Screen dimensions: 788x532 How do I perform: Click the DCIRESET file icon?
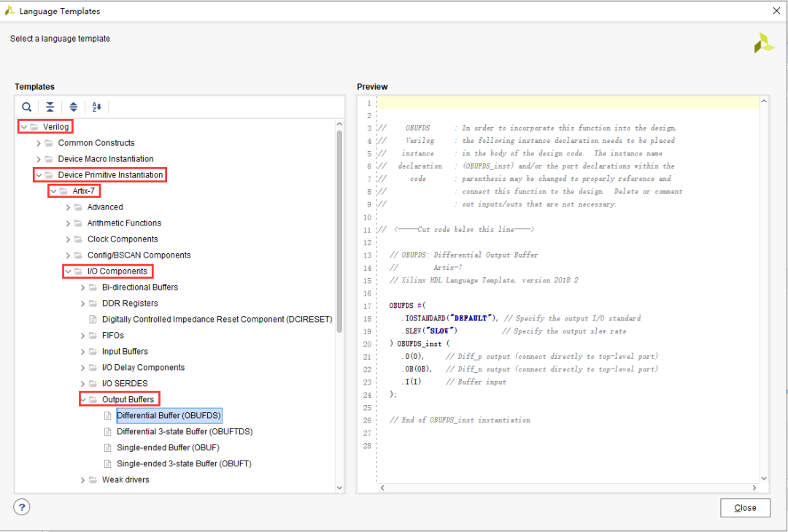(x=93, y=320)
